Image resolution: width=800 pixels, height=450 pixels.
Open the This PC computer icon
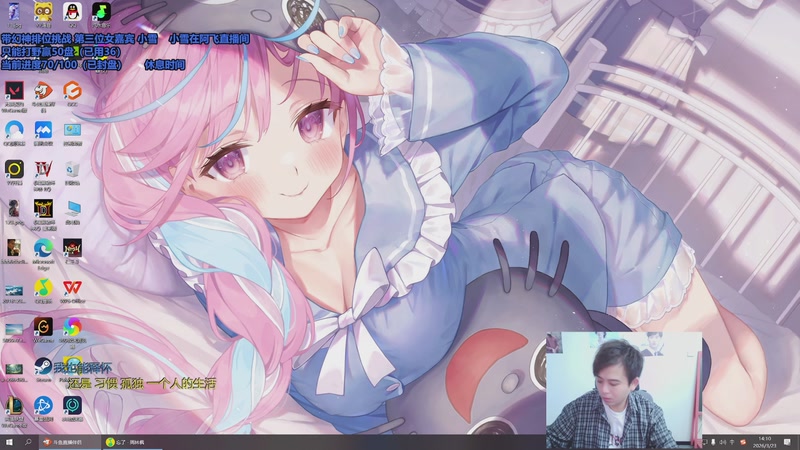[72, 211]
